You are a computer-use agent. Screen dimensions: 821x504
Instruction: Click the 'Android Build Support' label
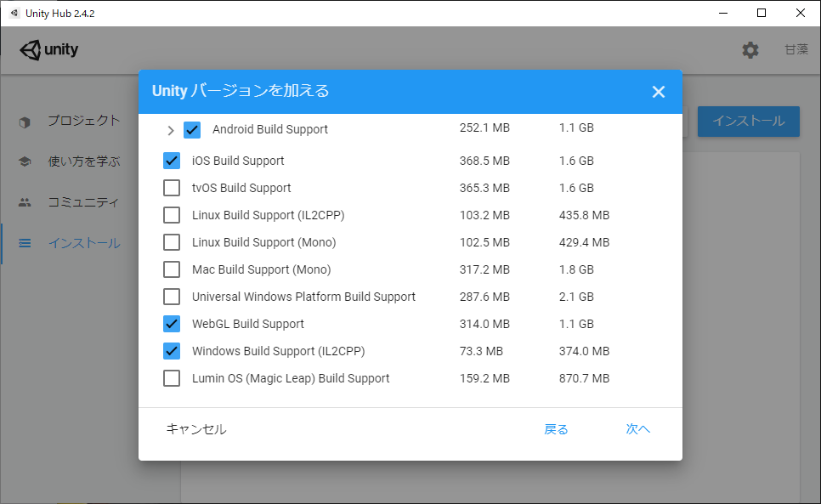pyautogui.click(x=270, y=129)
